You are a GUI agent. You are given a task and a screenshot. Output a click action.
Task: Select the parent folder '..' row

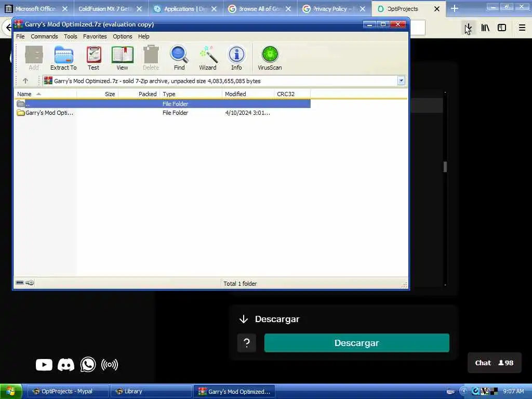163,104
